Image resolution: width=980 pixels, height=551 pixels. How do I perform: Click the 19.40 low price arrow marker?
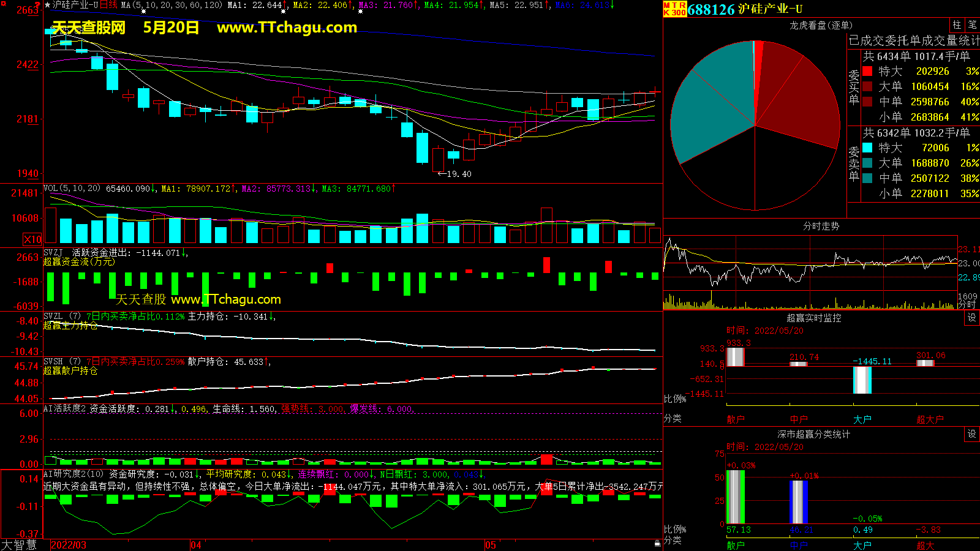pos(454,174)
